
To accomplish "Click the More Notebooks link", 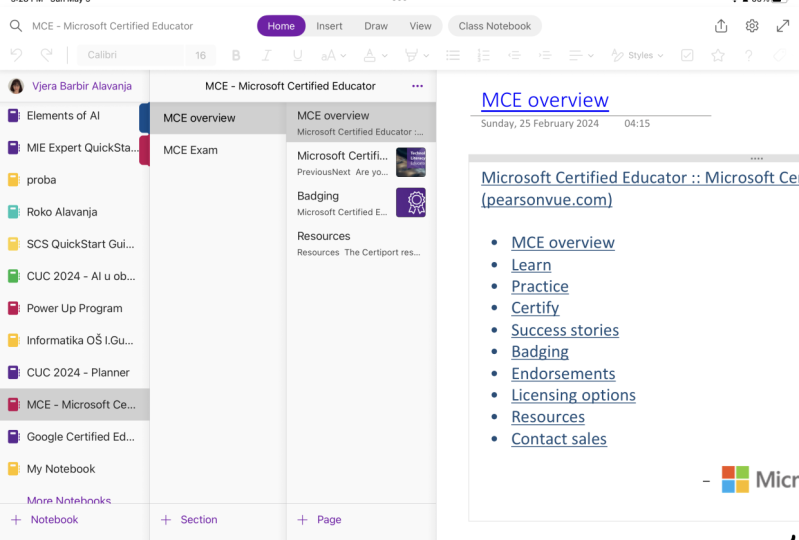I will click(69, 500).
